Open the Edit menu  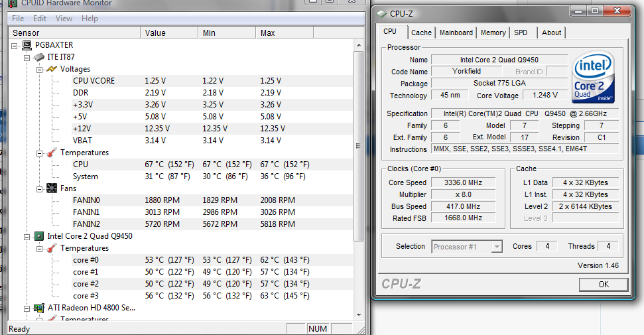pyautogui.click(x=40, y=19)
